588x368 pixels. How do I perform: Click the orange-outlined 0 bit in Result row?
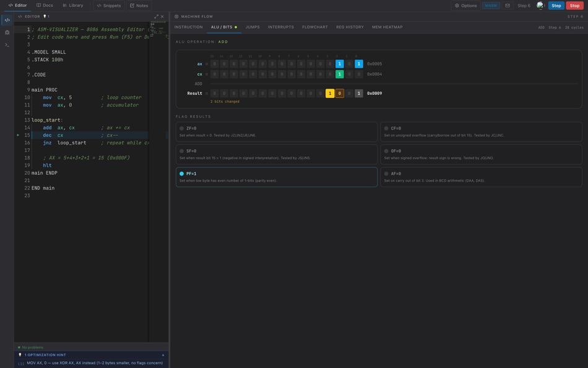(x=339, y=93)
